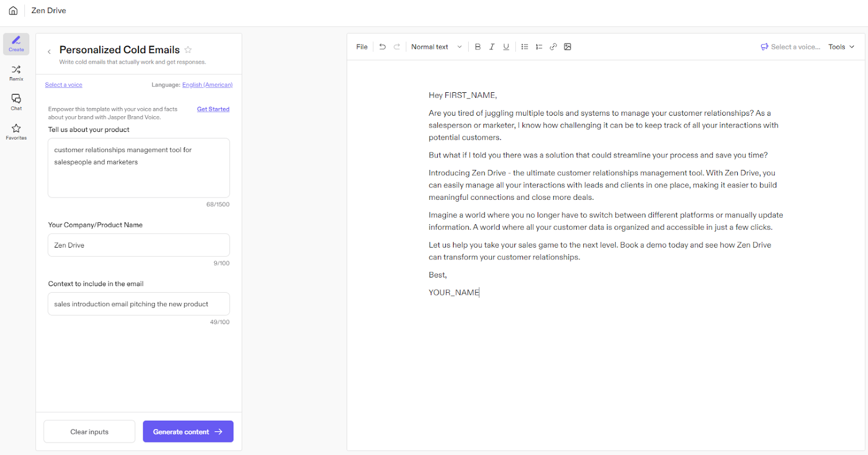The width and height of the screenshot is (868, 455).
Task: Redo the last edit
Action: 397,47
